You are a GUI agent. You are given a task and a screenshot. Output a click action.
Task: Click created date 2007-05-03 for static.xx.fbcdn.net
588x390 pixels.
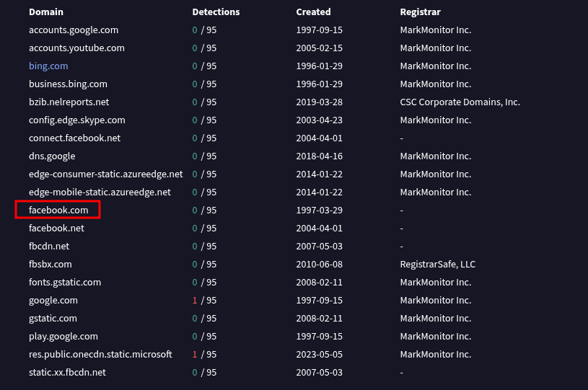(320, 372)
